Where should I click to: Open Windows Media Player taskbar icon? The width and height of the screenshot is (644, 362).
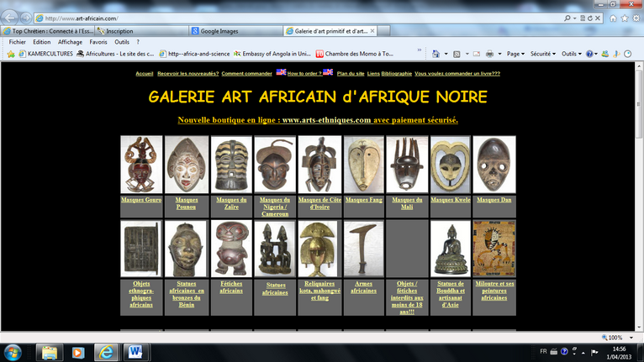(x=77, y=353)
